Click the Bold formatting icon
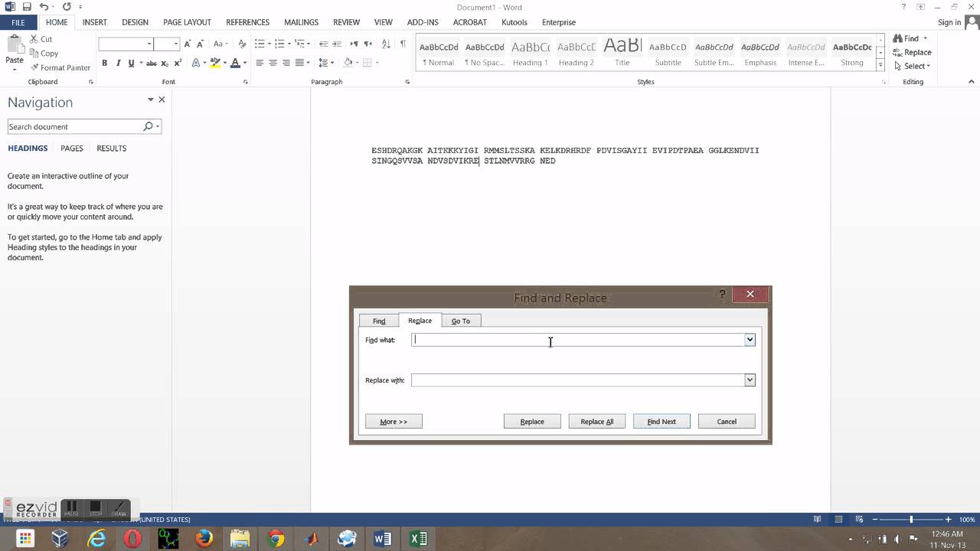980x551 pixels. 105,63
